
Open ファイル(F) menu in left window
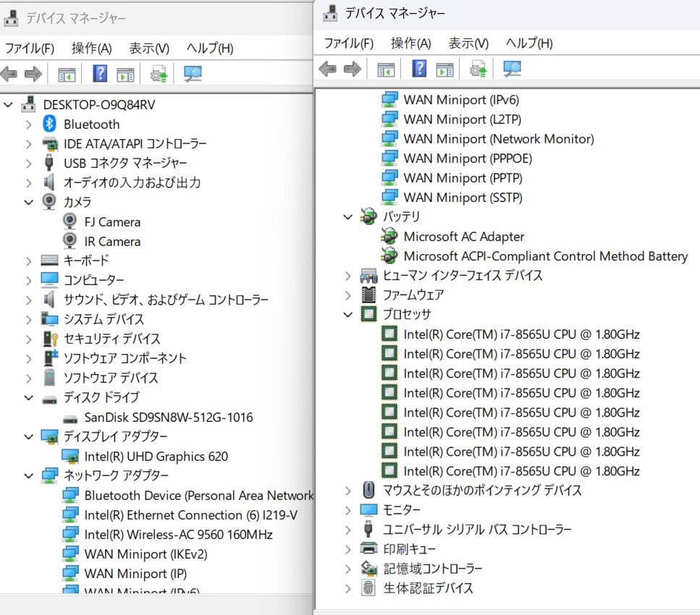pyautogui.click(x=30, y=48)
